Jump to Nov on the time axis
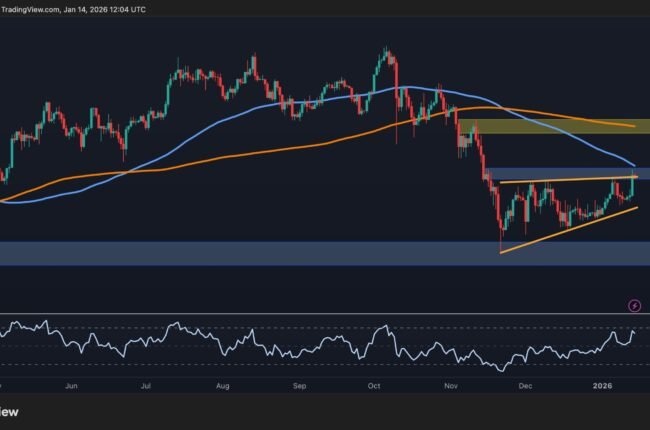This screenshot has height=430, width=650. click(x=451, y=384)
